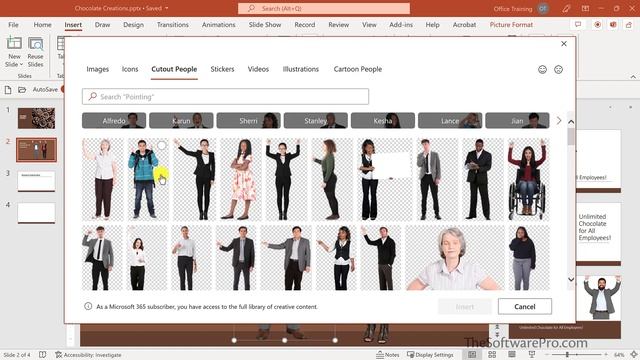Click the search magnifier icon in dialog
The width and height of the screenshot is (640, 360).
pos(93,96)
